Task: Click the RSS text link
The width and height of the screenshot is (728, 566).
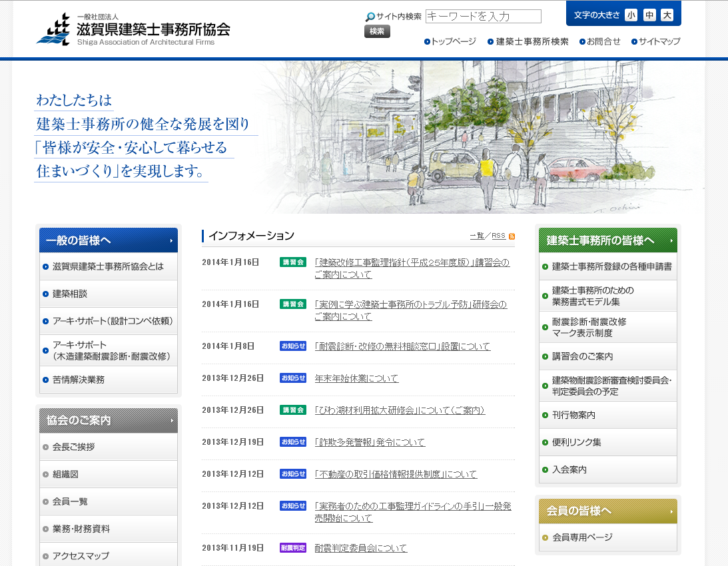Action: [x=499, y=236]
